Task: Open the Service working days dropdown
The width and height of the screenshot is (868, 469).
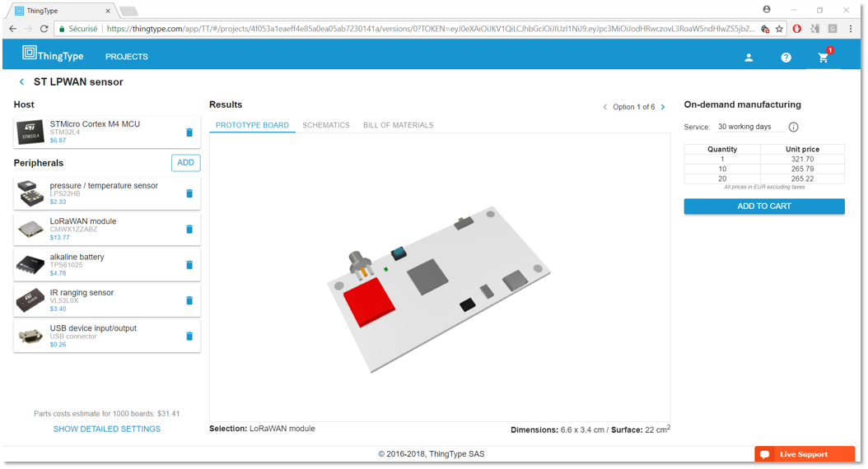Action: [x=748, y=127]
